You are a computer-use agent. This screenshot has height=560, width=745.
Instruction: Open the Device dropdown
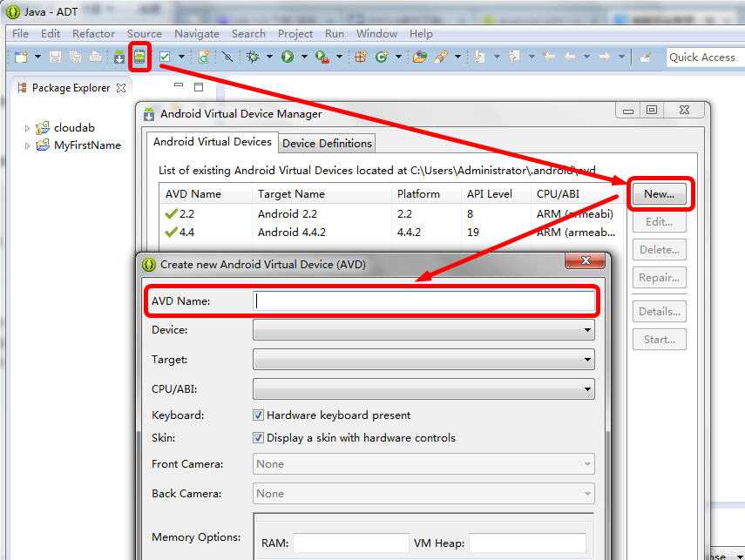pos(423,329)
